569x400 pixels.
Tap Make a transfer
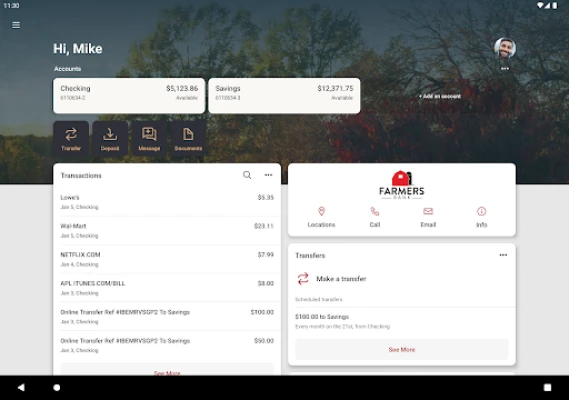[341, 279]
